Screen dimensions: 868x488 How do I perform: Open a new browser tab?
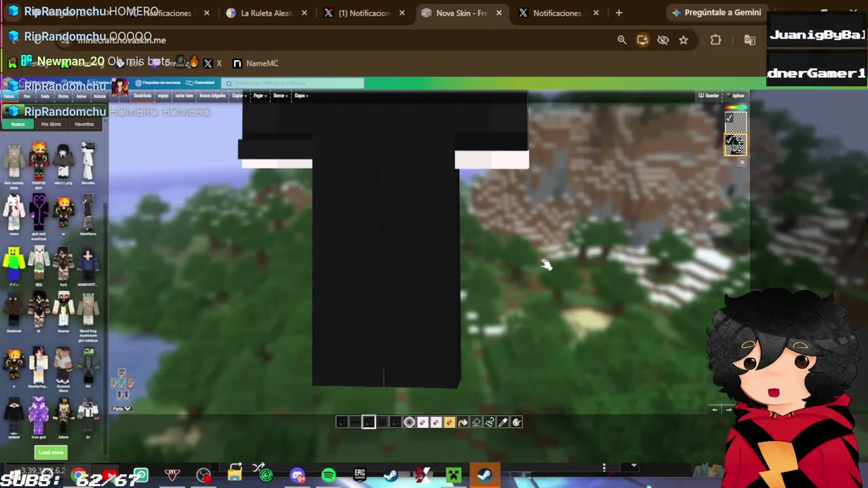618,13
